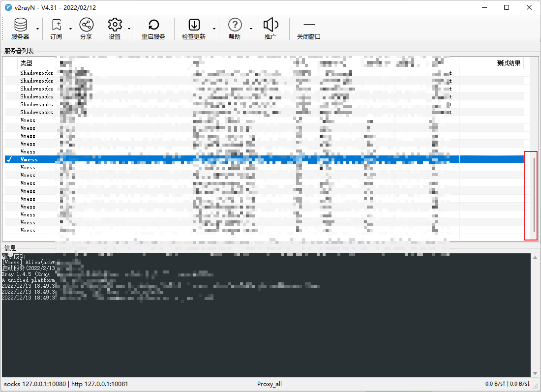
Task: Maximize the v2rayN window
Action: (507, 7)
